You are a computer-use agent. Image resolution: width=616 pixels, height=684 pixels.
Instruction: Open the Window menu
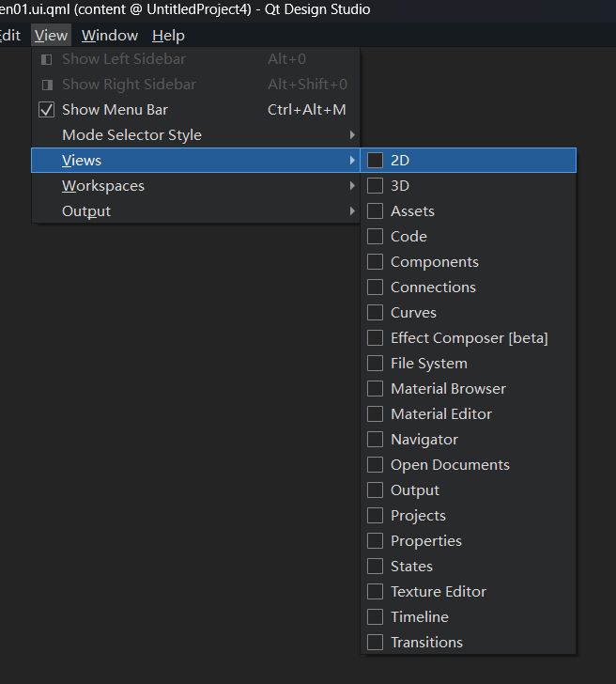click(x=109, y=36)
